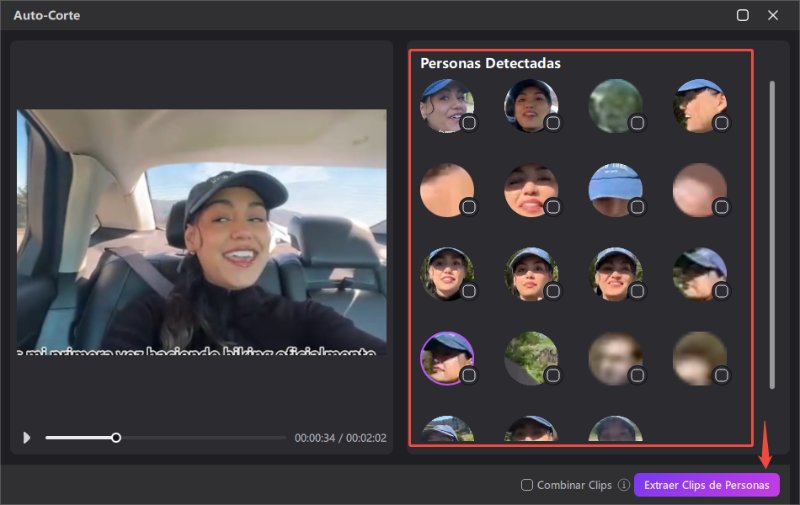Click the info icon beside Combinar Clips
This screenshot has height=505, width=800.
coord(623,485)
